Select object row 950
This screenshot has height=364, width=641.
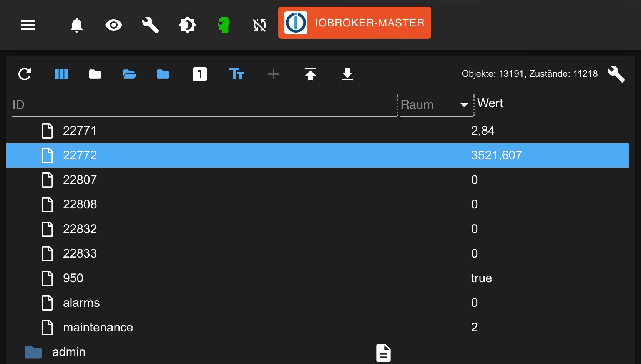pyautogui.click(x=317, y=278)
